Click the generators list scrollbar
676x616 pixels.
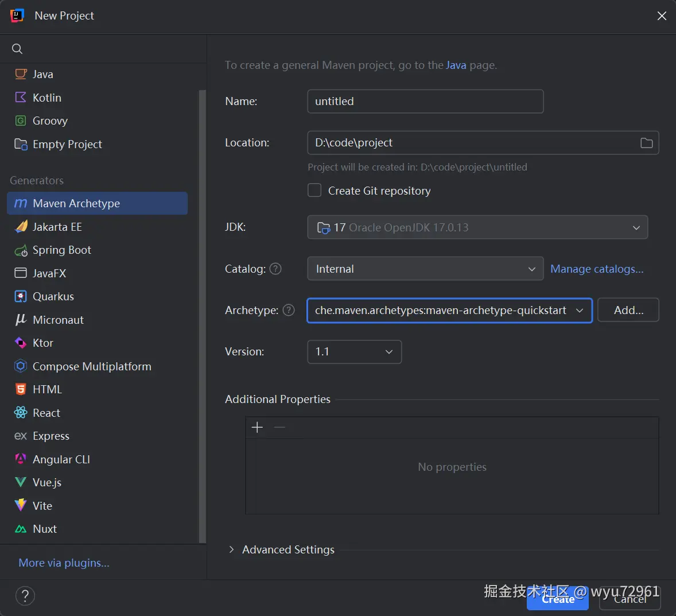pyautogui.click(x=202, y=316)
